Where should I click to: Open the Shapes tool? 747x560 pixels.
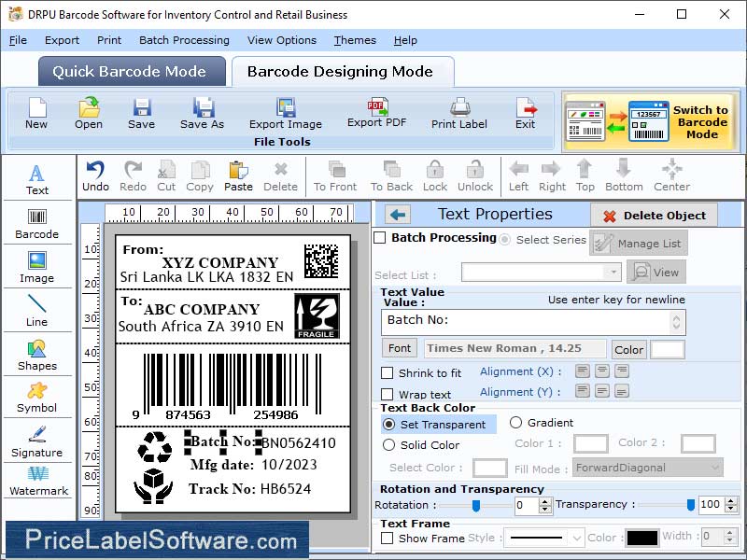pos(37,356)
